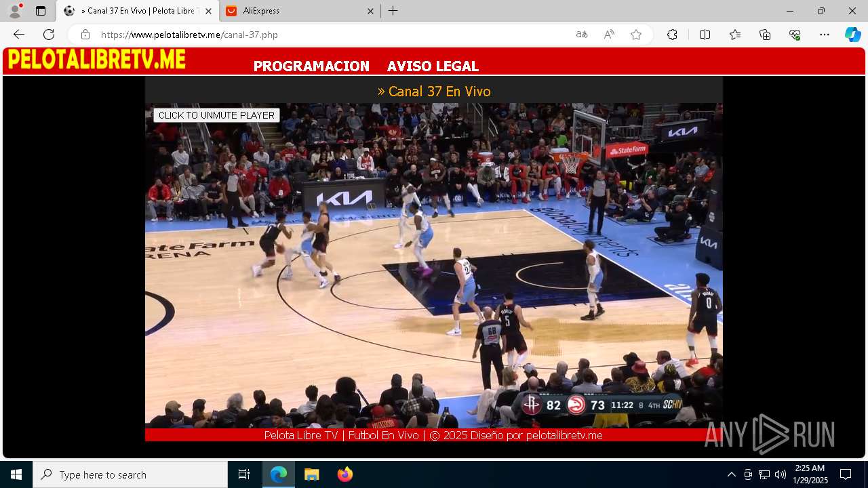Open Microsoft Edge from the taskbar
The image size is (868, 488).
pyautogui.click(x=279, y=474)
